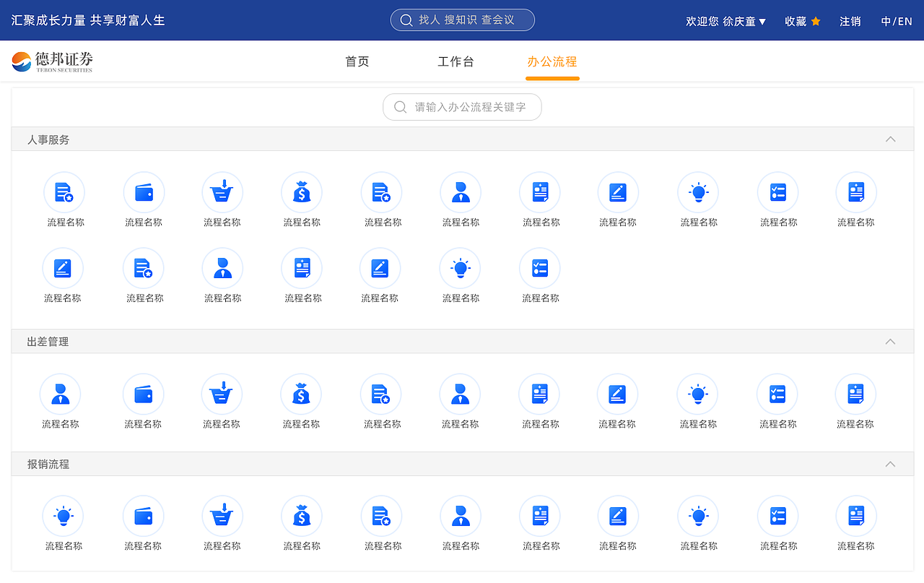Viewport: 924px width, 583px height.
Task: Switch to the 工作台 tab
Action: 456,62
